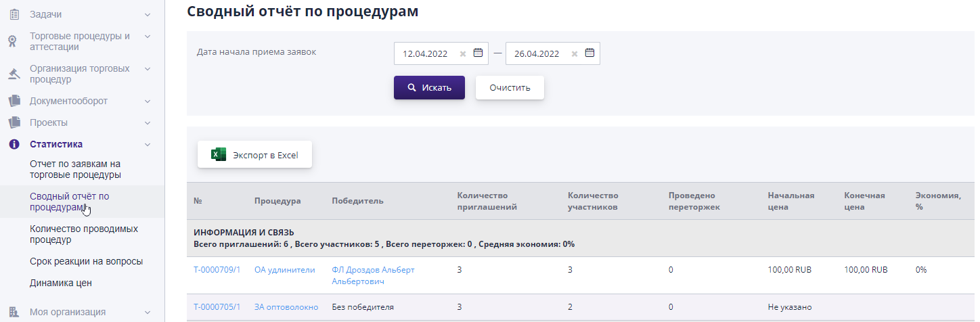Click the Моя организация building icon
The height and width of the screenshot is (322, 980).
click(x=14, y=312)
